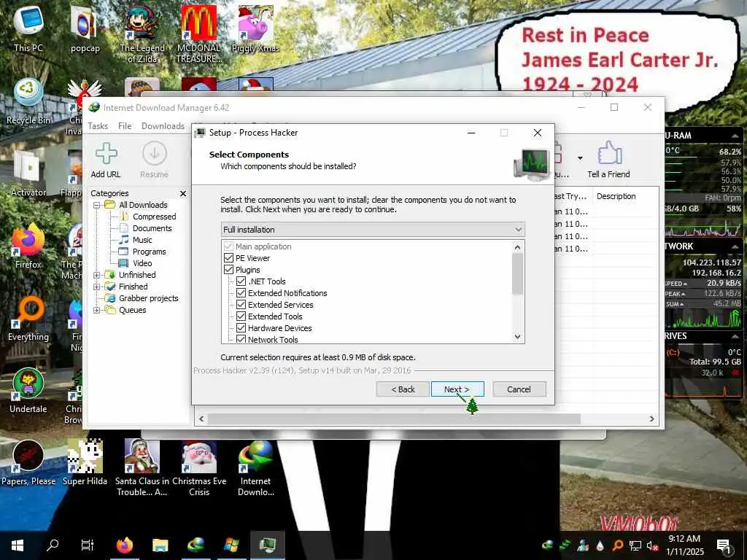
Task: Launch Undertale desktop shortcut
Action: coord(28,391)
